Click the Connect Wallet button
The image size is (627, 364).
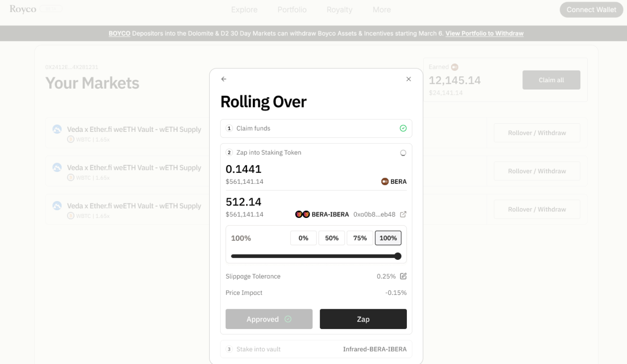[591, 10]
